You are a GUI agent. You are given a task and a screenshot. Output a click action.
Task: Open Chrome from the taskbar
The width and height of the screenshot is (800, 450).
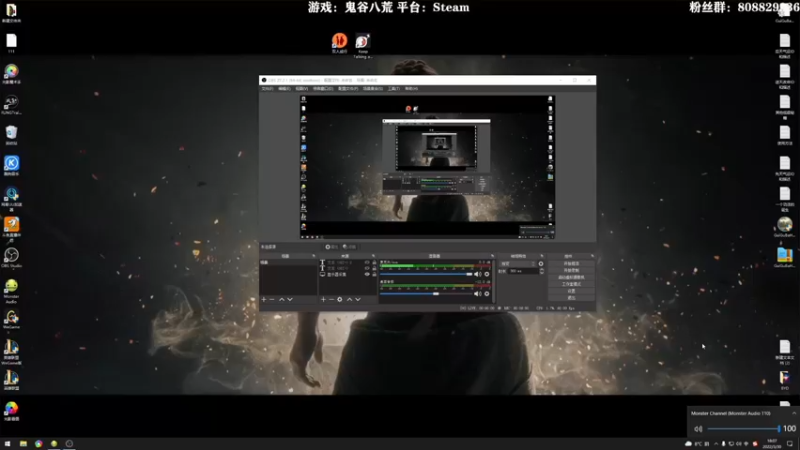[x=38, y=444]
